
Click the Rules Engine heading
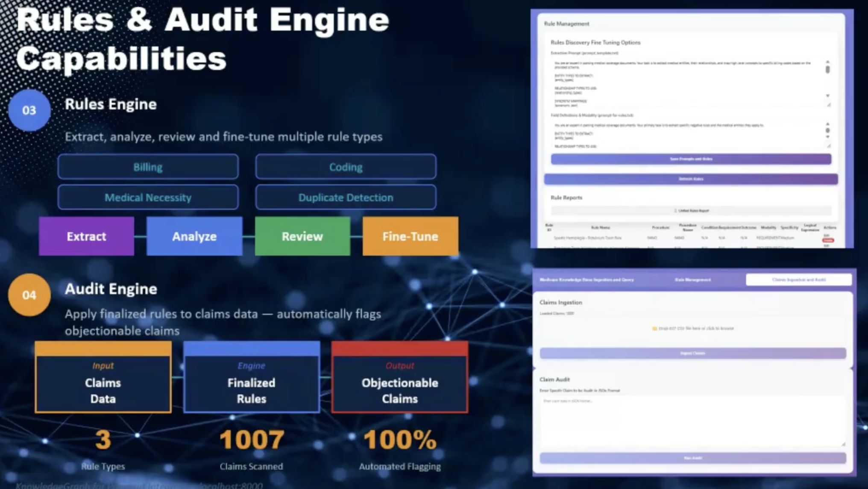[x=111, y=104]
